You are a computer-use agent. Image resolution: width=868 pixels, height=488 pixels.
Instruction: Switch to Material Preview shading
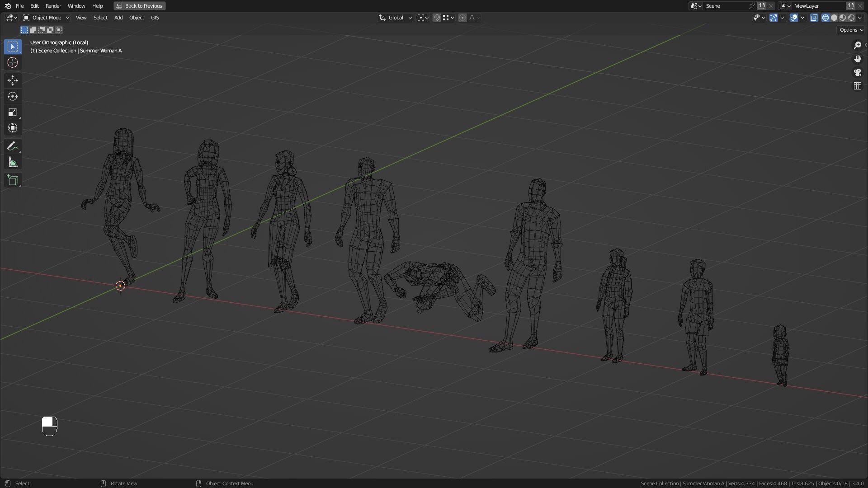[843, 18]
